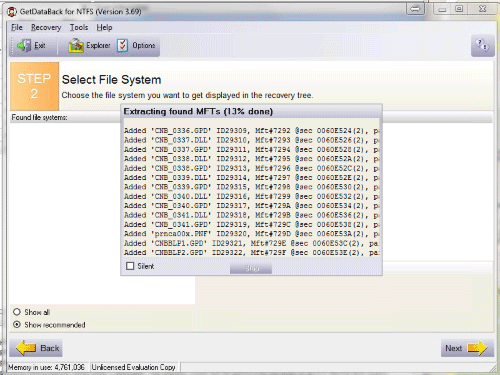Enable the Silent checkbox
This screenshot has height=375, width=500.
(130, 266)
